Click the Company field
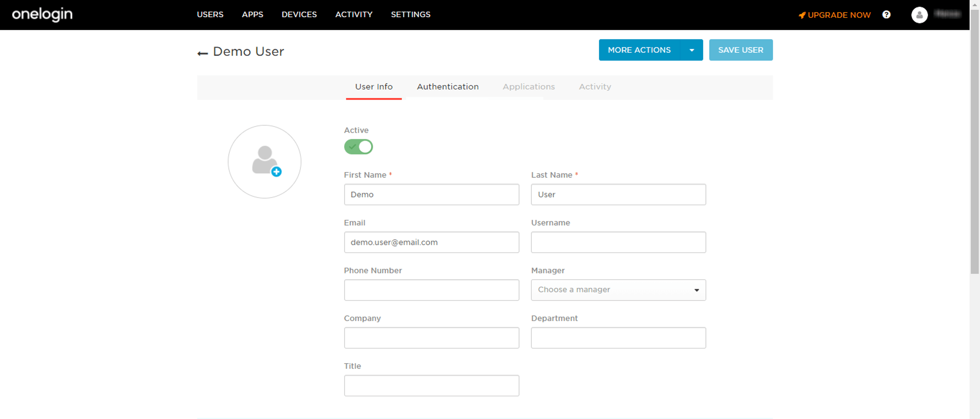This screenshot has width=980, height=419. click(x=431, y=338)
